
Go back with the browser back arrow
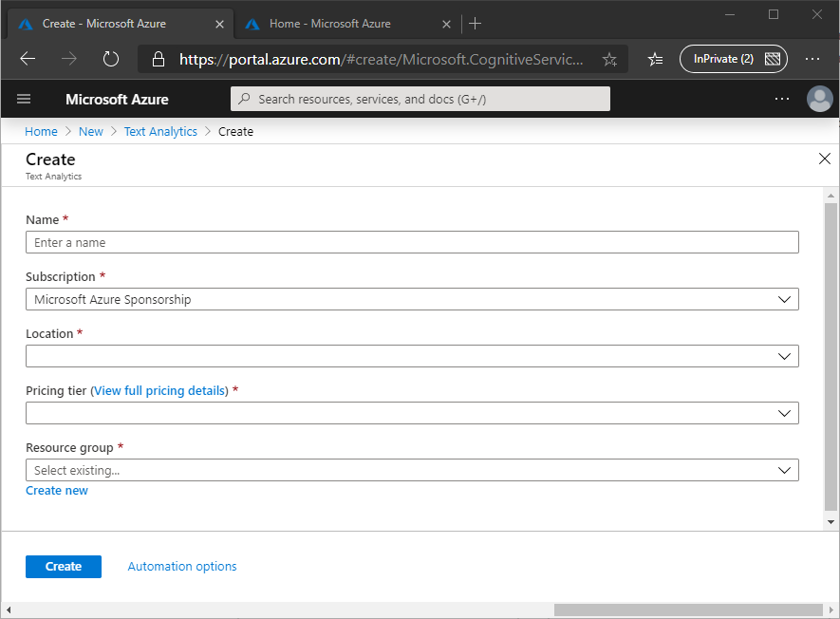[x=28, y=59]
